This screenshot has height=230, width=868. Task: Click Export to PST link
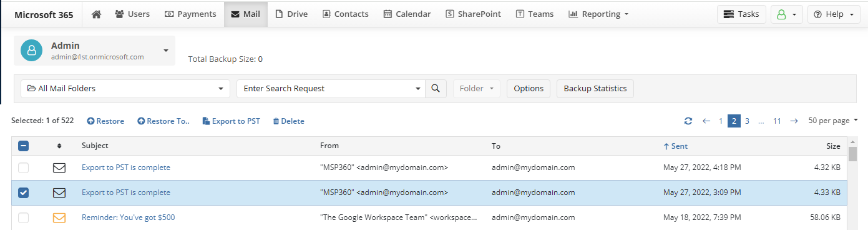(x=231, y=121)
